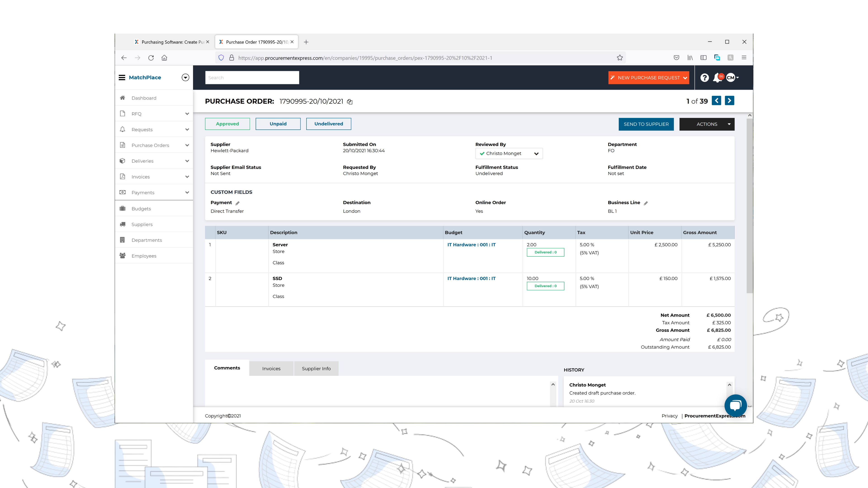Screen dimensions: 868x488
Task: Open the Dashboard from the sidebar
Action: (144, 98)
